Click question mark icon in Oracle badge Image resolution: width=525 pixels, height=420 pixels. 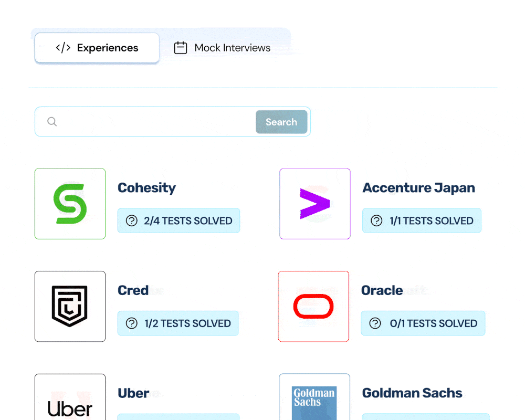point(375,323)
